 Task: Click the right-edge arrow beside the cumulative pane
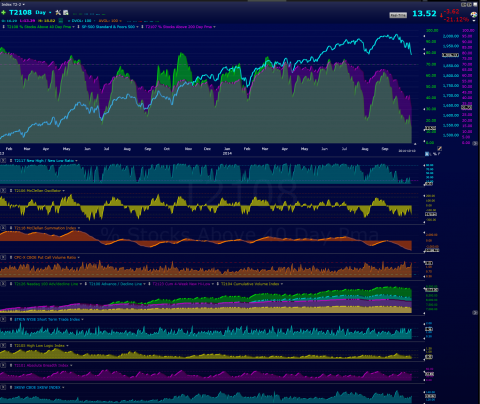coord(475,313)
